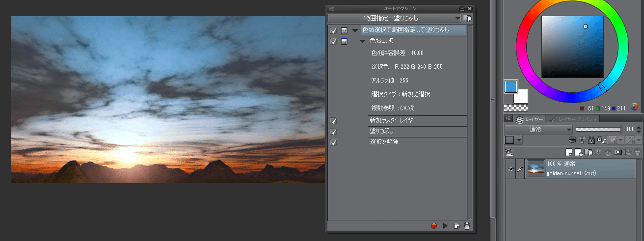Image resolution: width=644 pixels, height=241 pixels.
Task: Apply mask to layer icon
Action: [x=628, y=152]
